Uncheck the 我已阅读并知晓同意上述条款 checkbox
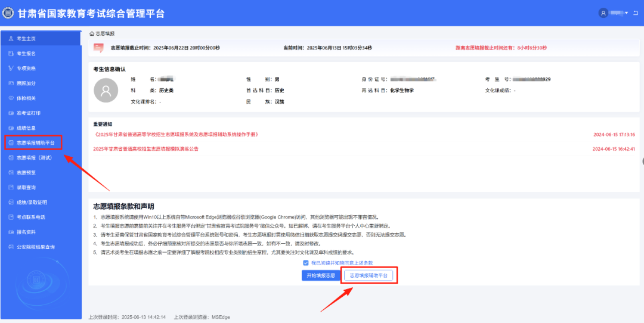 [x=306, y=263]
